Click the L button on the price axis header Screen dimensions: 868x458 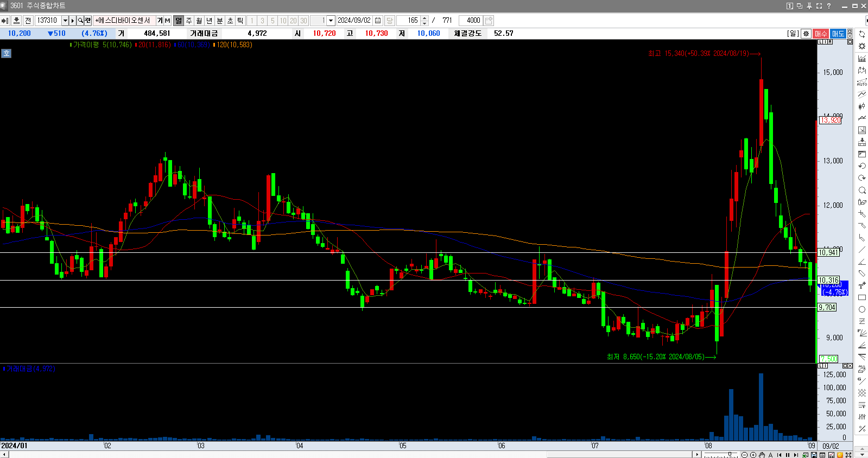click(820, 42)
